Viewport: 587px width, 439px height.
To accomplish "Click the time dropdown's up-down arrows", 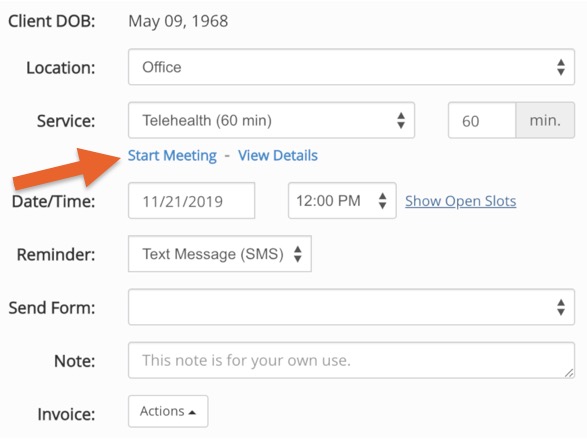I will (x=382, y=201).
